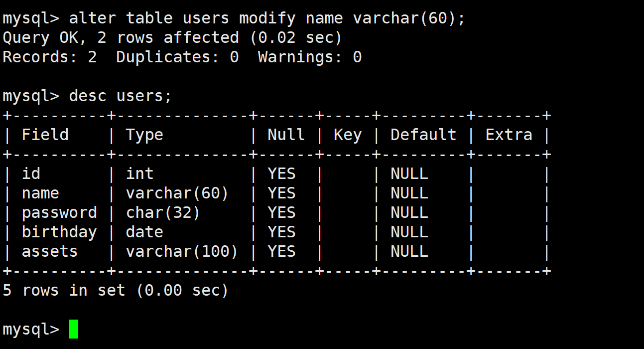Click the 'Default' column header

click(x=423, y=135)
